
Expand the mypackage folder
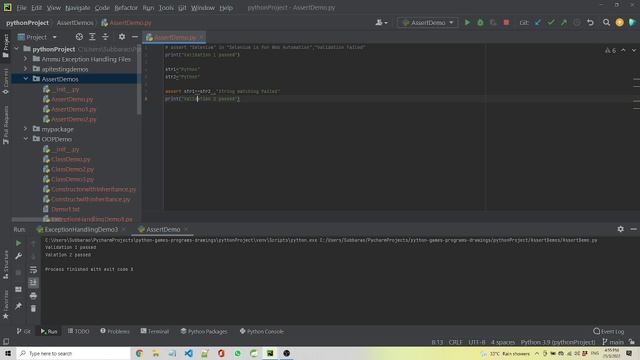(26, 129)
